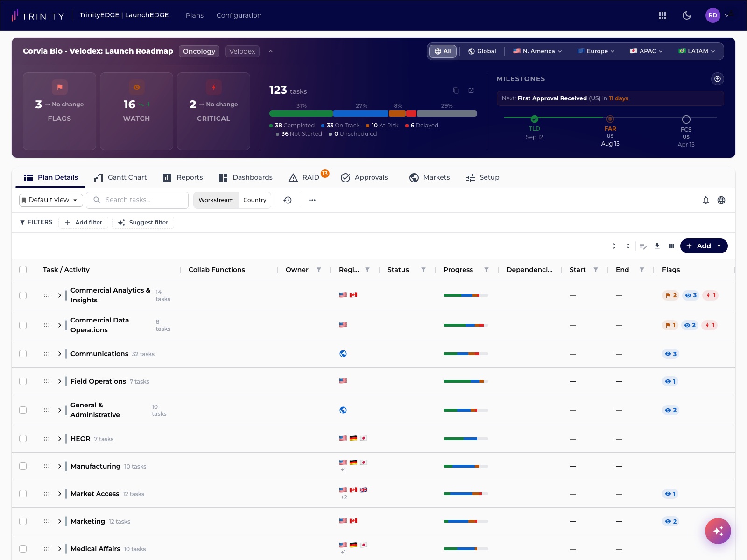Screen dimensions: 747x560
Task: Open the Reports tab
Action: coord(183,177)
